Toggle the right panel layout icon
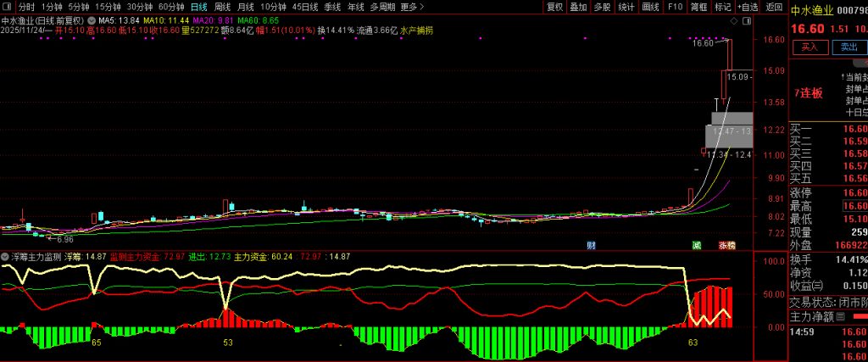The height and width of the screenshot is (362, 868). pos(746,20)
